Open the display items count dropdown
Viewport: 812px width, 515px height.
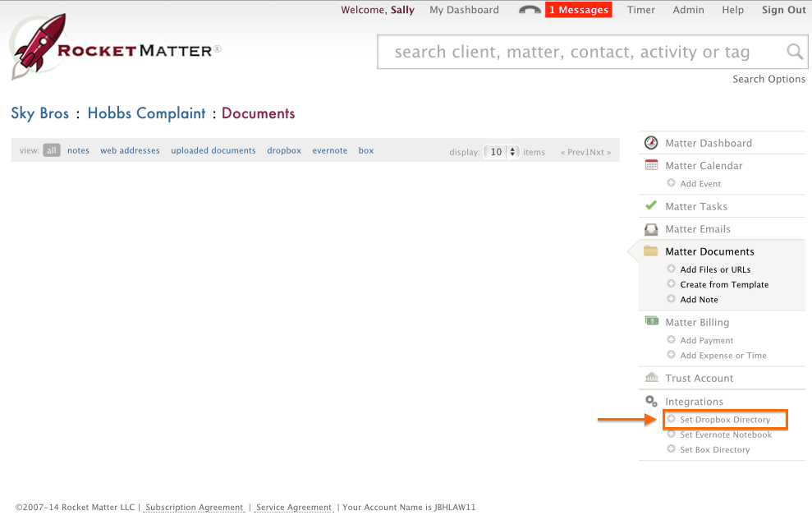tap(502, 152)
